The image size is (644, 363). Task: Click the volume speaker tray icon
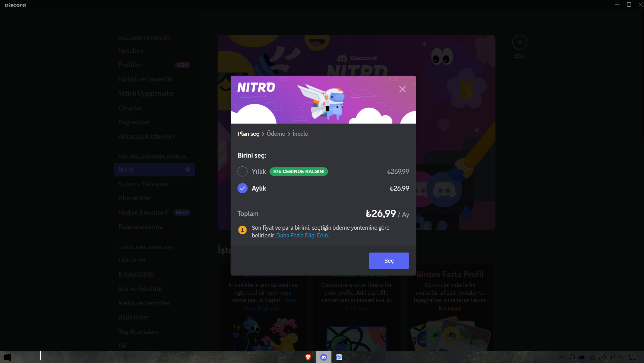[x=602, y=357]
